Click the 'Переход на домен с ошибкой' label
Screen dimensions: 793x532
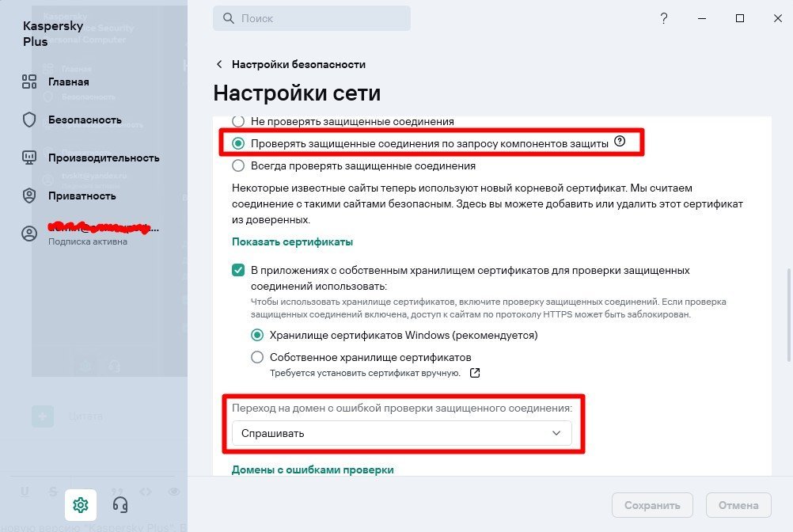402,408
